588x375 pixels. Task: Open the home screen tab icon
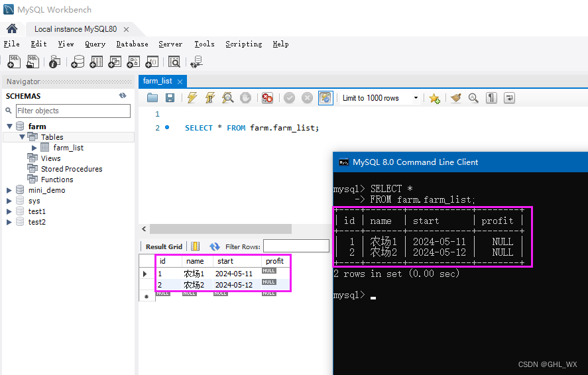coord(12,29)
